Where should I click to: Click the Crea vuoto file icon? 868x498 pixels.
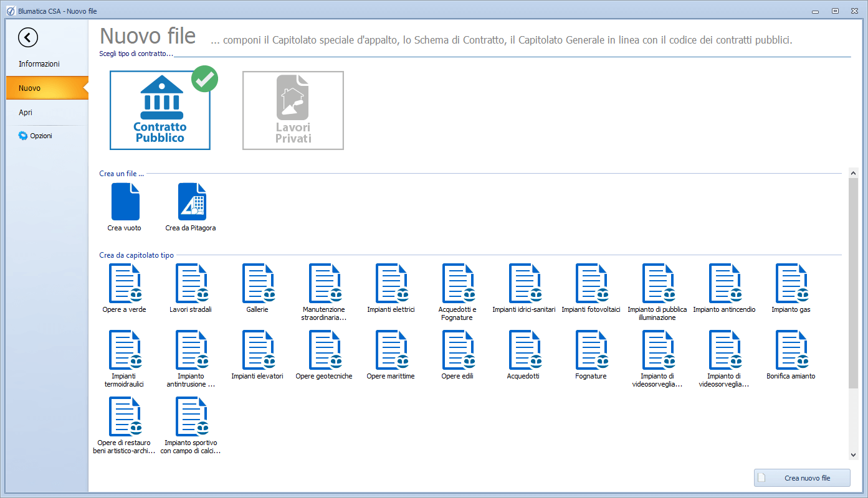coord(125,202)
